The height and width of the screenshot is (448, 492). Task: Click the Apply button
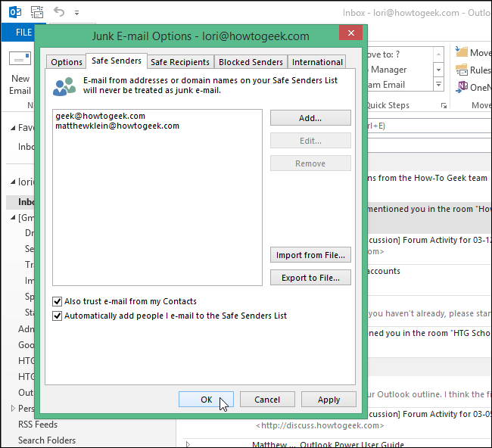click(x=329, y=400)
